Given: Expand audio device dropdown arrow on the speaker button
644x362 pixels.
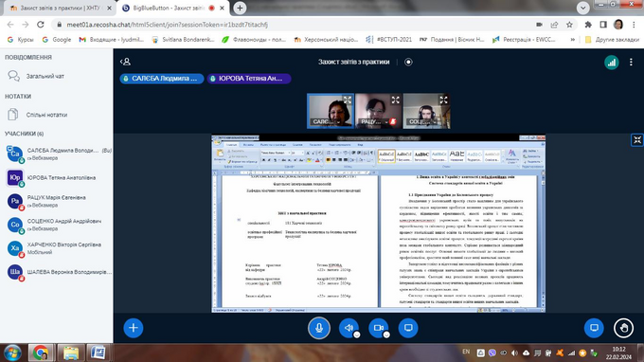Looking at the screenshot, I should tap(356, 335).
